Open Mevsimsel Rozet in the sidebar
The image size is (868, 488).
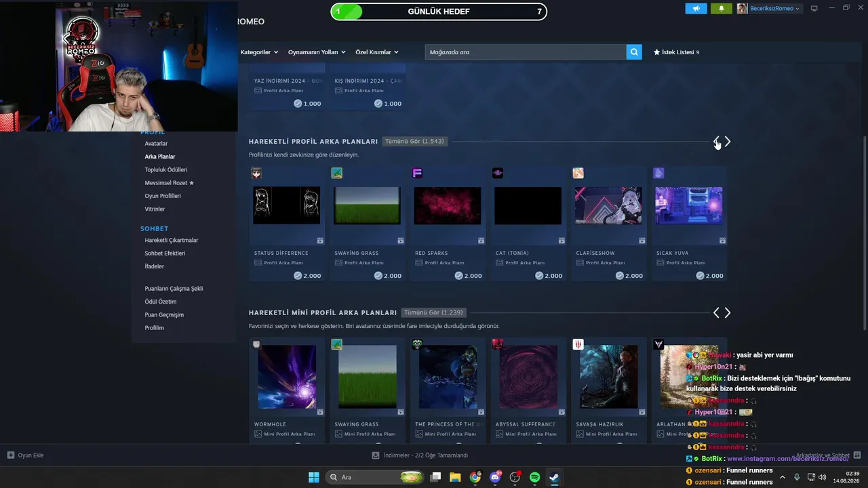point(170,183)
